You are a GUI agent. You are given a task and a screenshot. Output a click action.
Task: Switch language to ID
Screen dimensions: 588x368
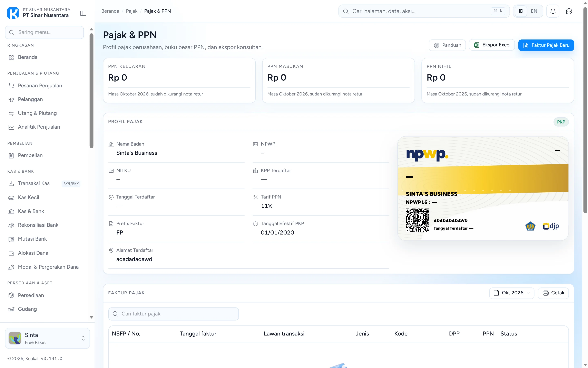tap(521, 11)
